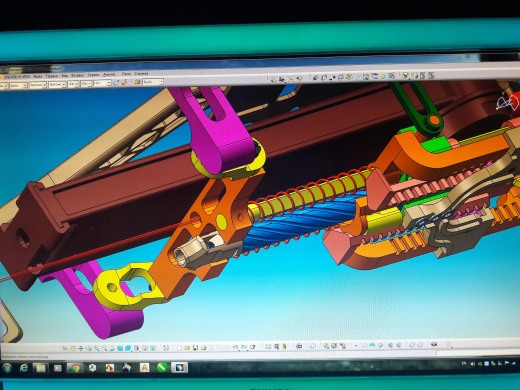Click the Swap Visible Space icon

(153, 348)
